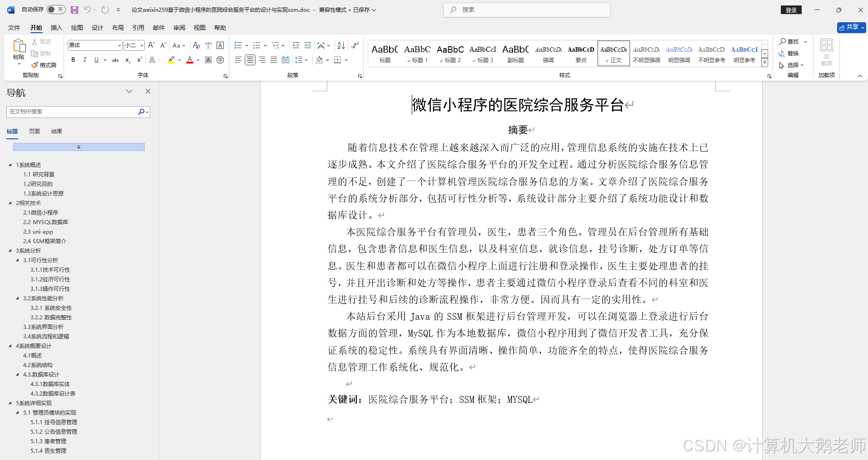Open the font dialog launcher

point(226,76)
